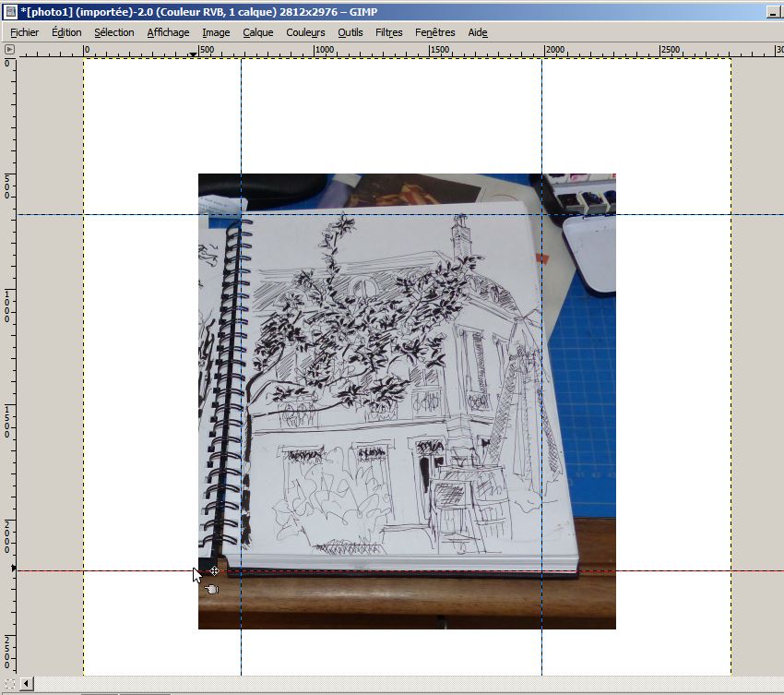Open the Sélection menu

click(x=114, y=32)
